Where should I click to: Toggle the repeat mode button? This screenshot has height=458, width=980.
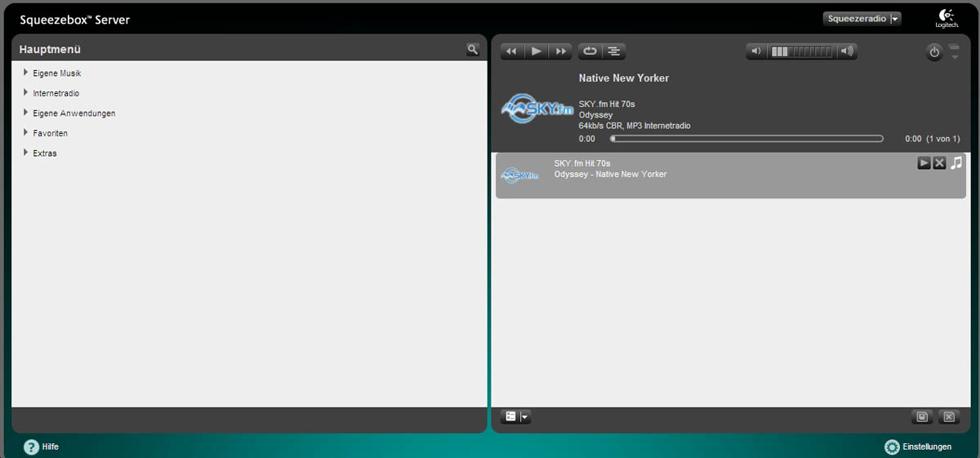pyautogui.click(x=589, y=51)
